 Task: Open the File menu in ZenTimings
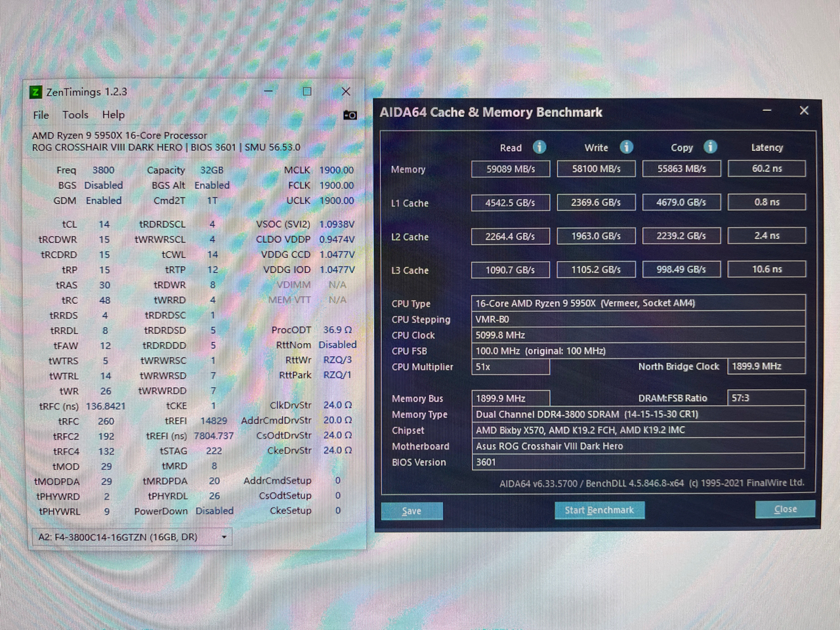click(41, 115)
